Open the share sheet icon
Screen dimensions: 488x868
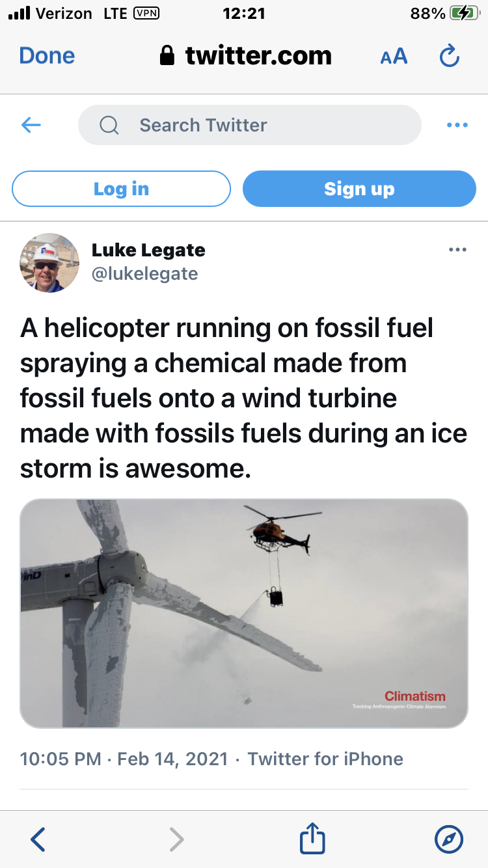coord(312,838)
